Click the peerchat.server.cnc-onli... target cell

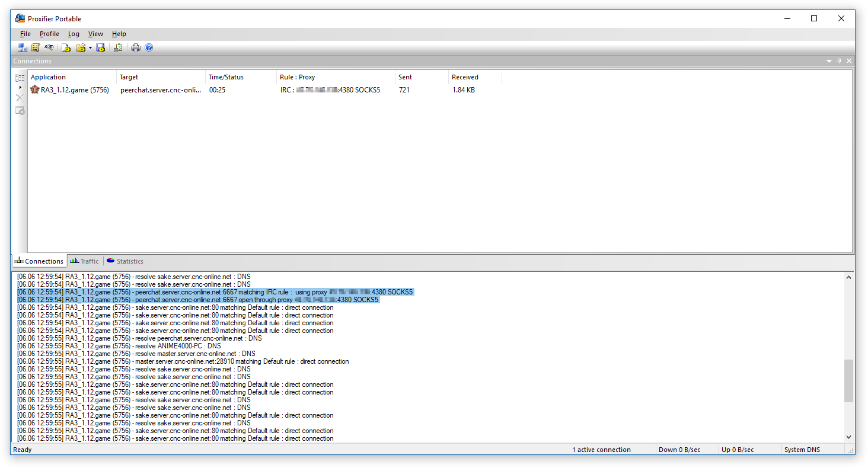point(161,90)
